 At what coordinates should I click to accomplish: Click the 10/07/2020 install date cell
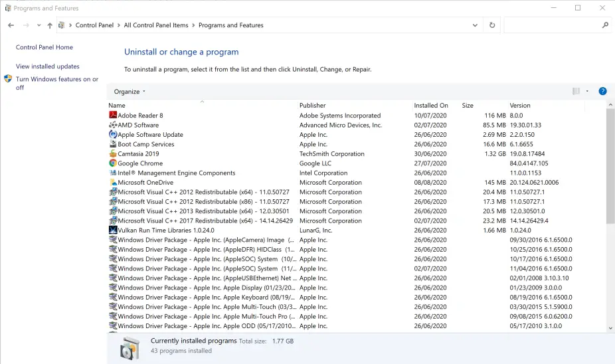pyautogui.click(x=430, y=116)
